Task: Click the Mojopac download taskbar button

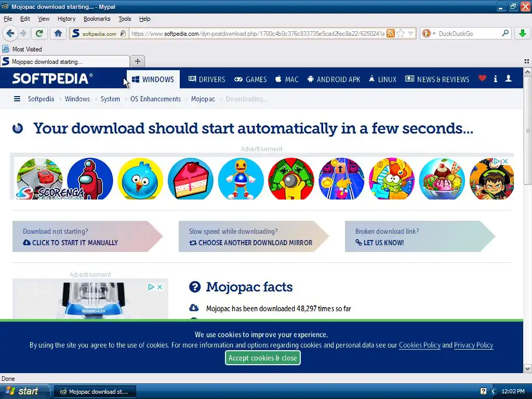Action: pos(96,392)
